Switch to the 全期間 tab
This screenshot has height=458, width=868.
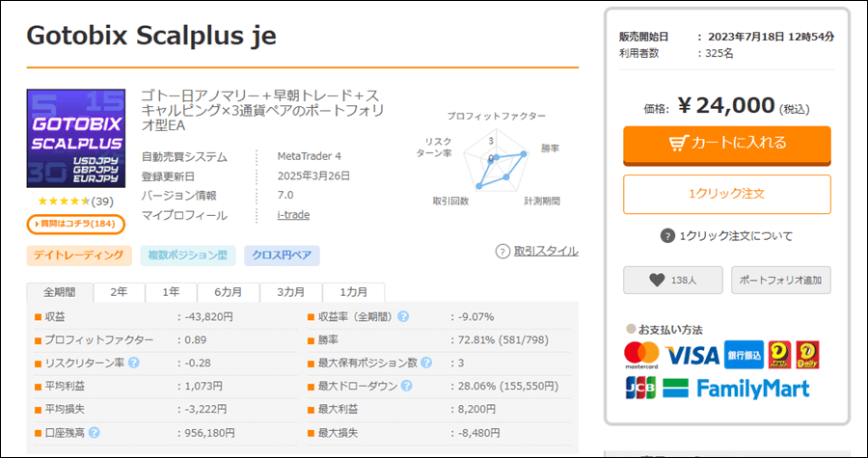coord(60,292)
